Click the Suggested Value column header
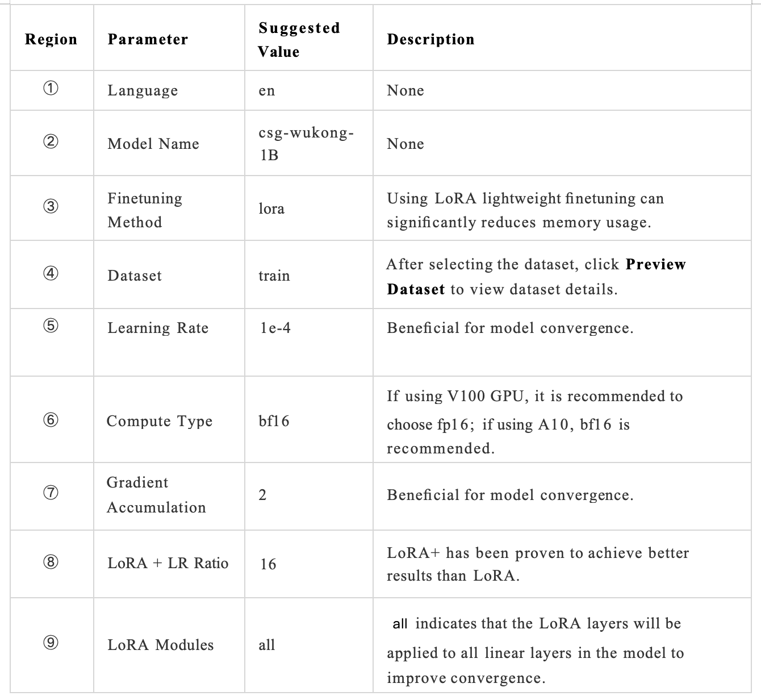761x700 pixels. [299, 39]
